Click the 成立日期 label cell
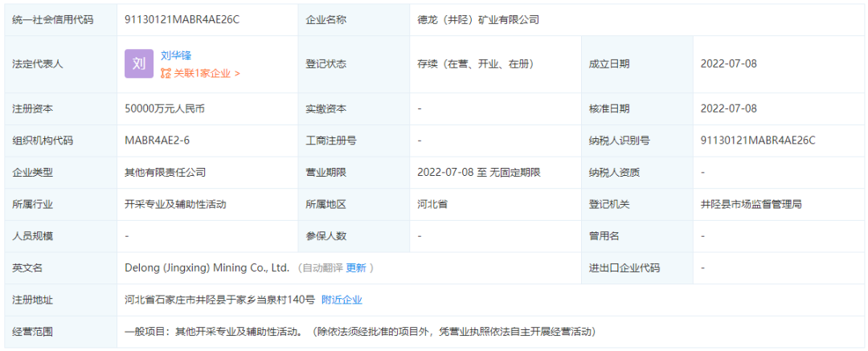 (x=637, y=63)
